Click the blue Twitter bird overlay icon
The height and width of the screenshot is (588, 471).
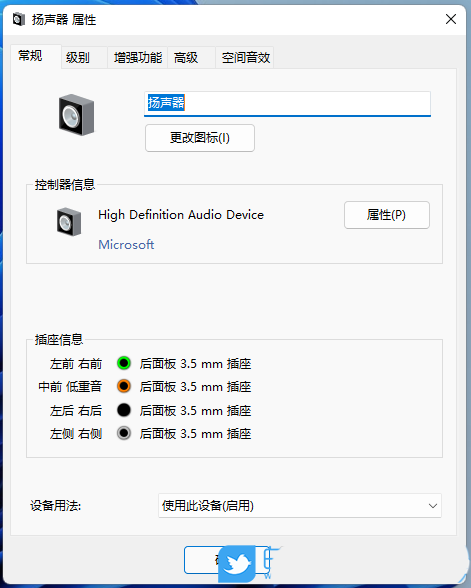(x=237, y=564)
